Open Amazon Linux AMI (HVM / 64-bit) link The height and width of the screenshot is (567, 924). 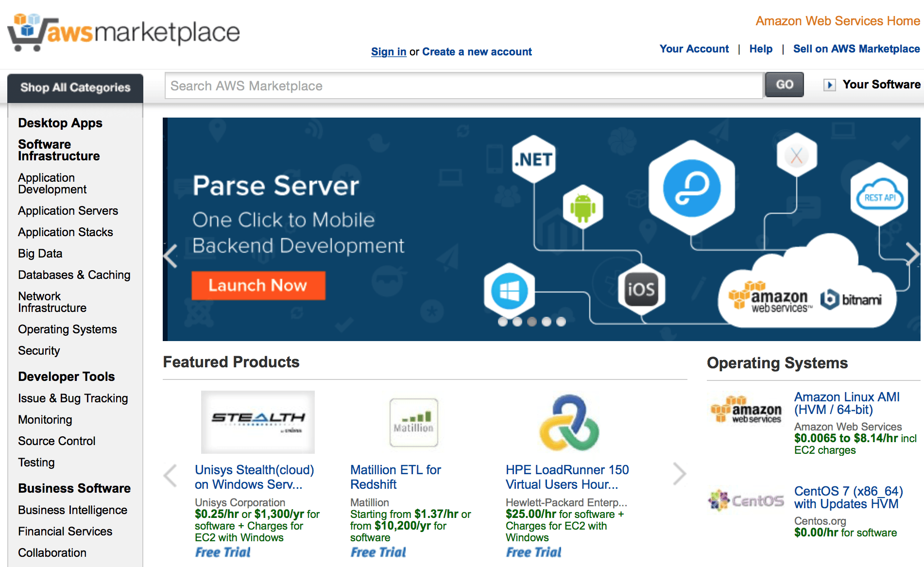(847, 403)
